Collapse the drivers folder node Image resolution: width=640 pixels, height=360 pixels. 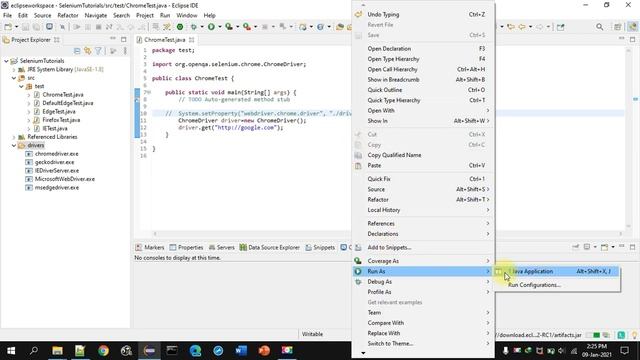coord(14,146)
